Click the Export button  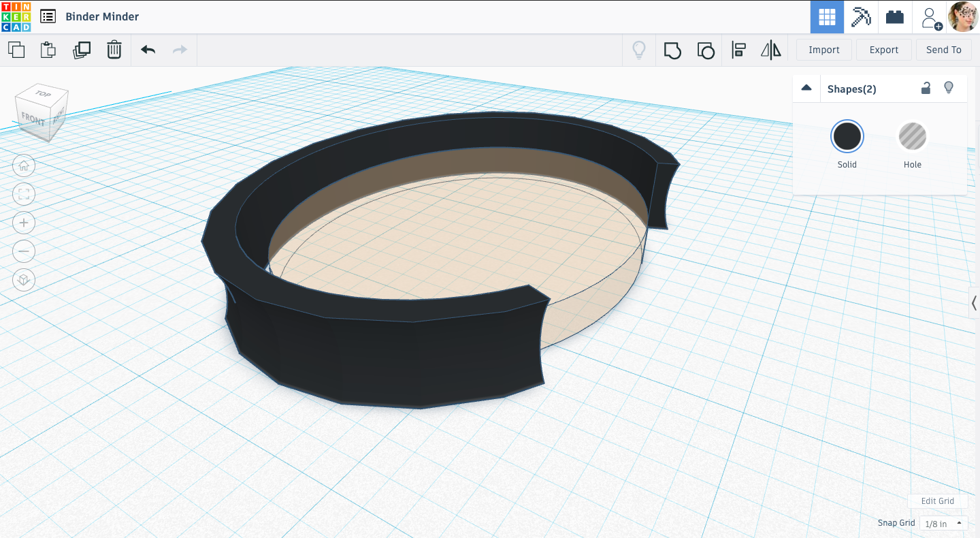coord(884,50)
